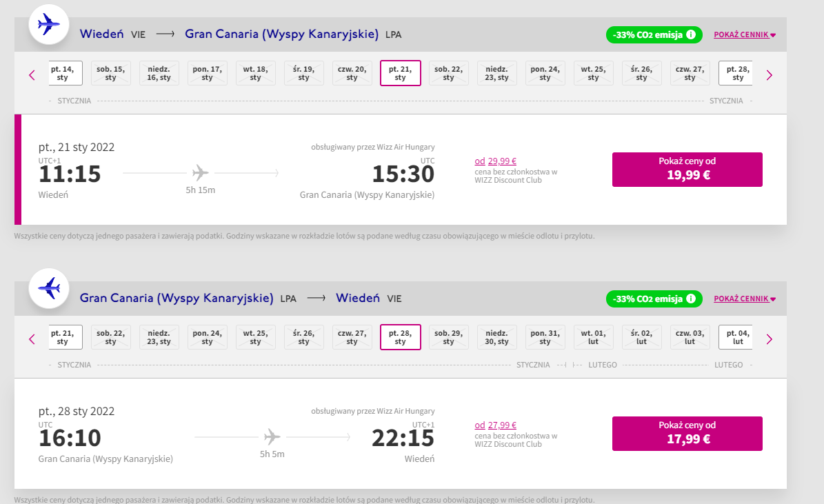Expand outbound POKAŻ CENNIK price list
The width and height of the screenshot is (824, 504).
point(745,34)
